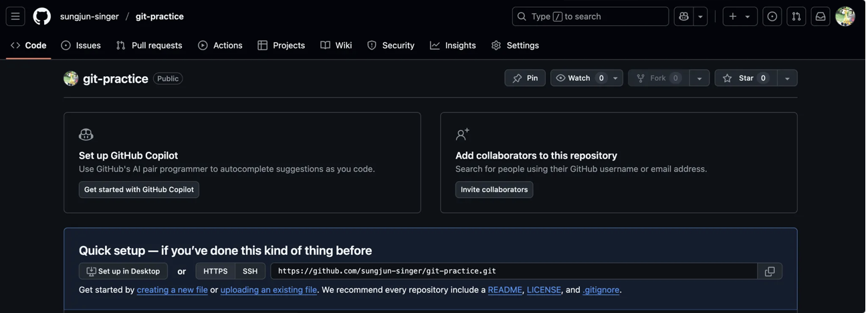
Task: Open the user profile avatar menu
Action: [845, 16]
